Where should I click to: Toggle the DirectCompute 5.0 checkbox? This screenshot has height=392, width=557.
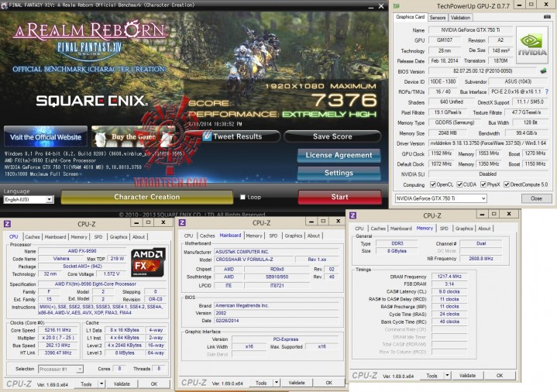(x=507, y=184)
